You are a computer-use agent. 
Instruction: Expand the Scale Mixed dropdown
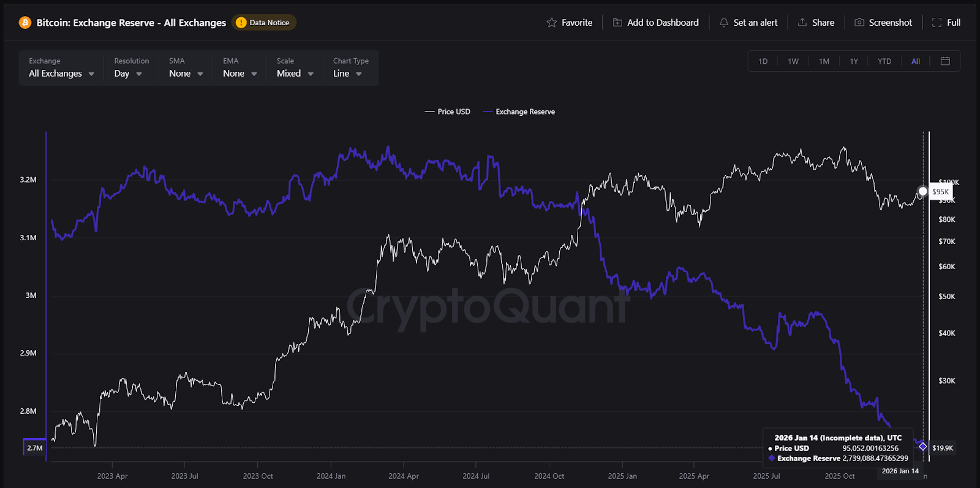click(x=295, y=74)
